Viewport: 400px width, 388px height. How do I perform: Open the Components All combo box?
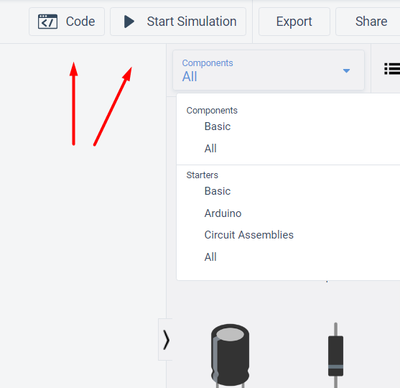pos(268,70)
